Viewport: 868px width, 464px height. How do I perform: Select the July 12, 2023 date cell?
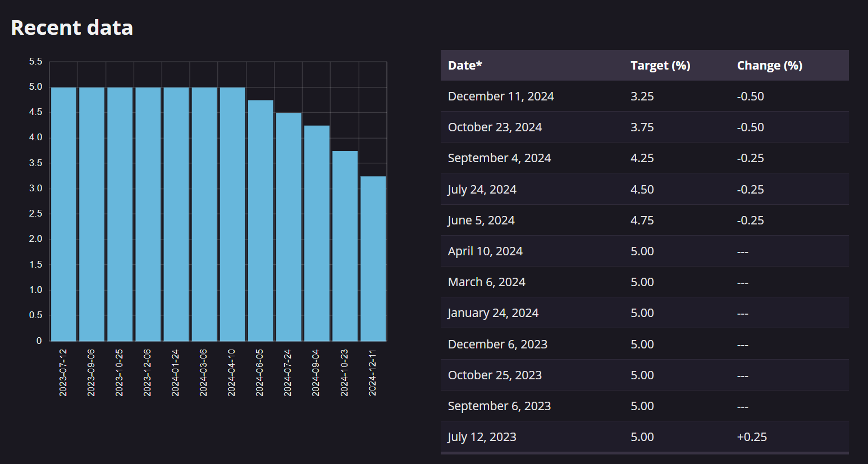tap(482, 437)
